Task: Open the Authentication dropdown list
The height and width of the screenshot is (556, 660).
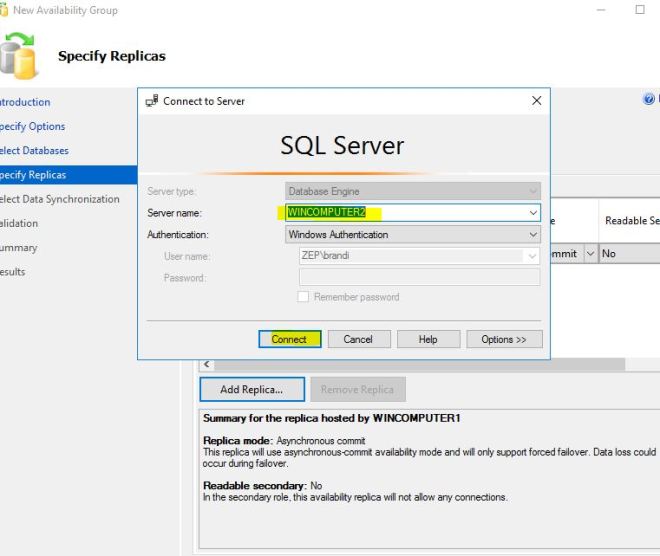Action: click(533, 235)
